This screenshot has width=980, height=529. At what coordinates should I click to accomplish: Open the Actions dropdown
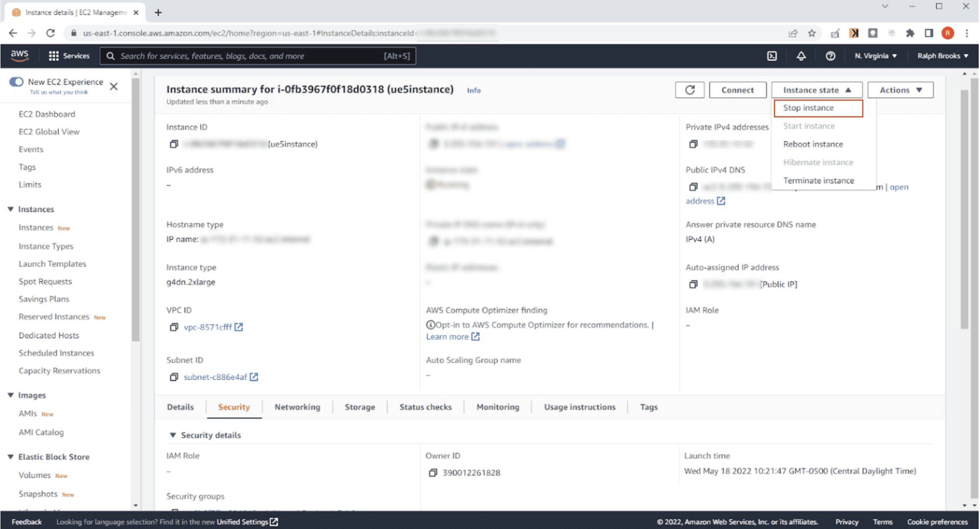(901, 90)
